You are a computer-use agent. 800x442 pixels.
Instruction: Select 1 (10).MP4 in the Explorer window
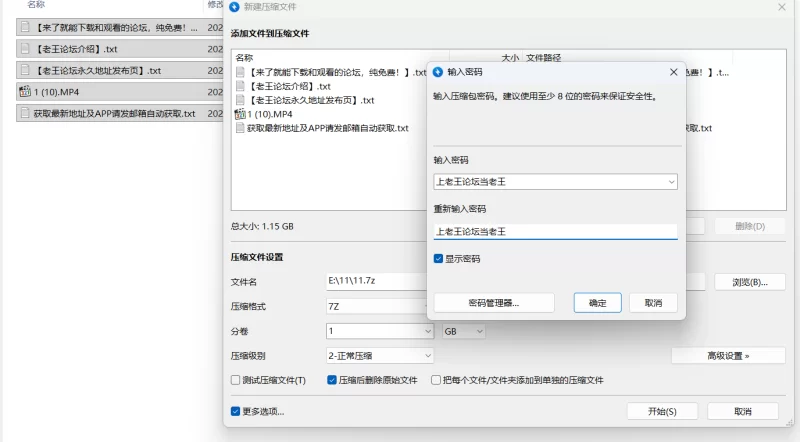pos(120,92)
